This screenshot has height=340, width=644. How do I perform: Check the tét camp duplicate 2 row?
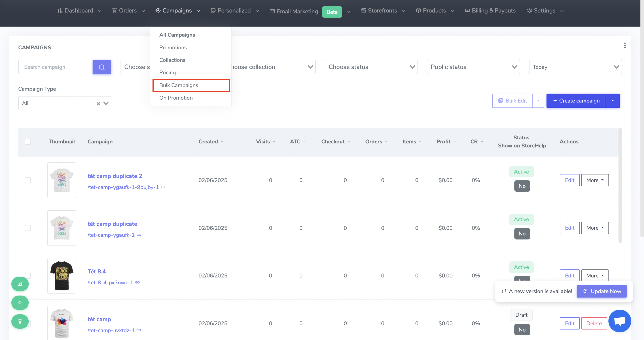click(28, 180)
